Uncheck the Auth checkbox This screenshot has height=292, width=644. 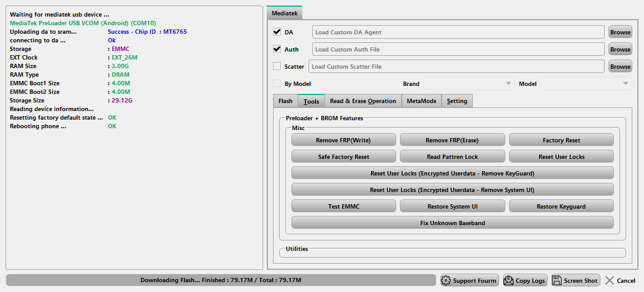pos(277,49)
